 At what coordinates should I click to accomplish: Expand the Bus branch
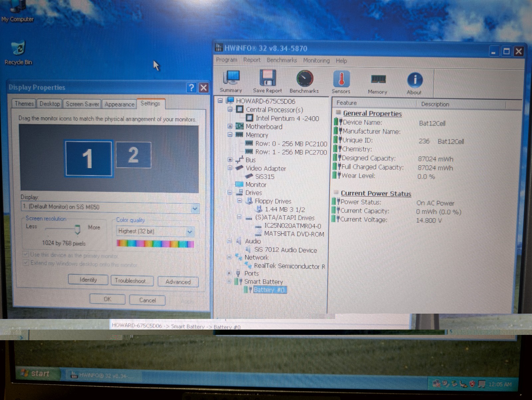pos(230,160)
